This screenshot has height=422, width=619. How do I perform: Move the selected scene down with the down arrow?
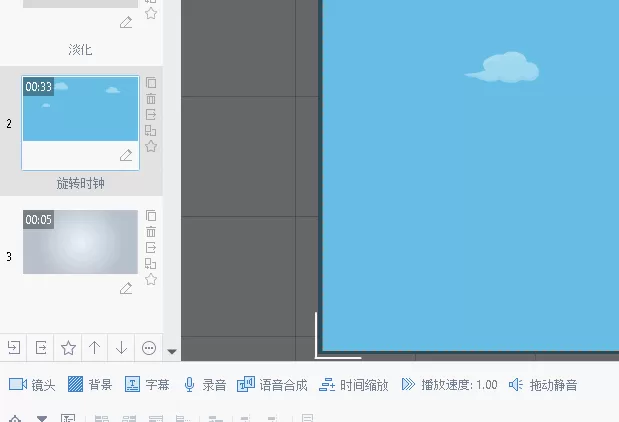tap(121, 347)
